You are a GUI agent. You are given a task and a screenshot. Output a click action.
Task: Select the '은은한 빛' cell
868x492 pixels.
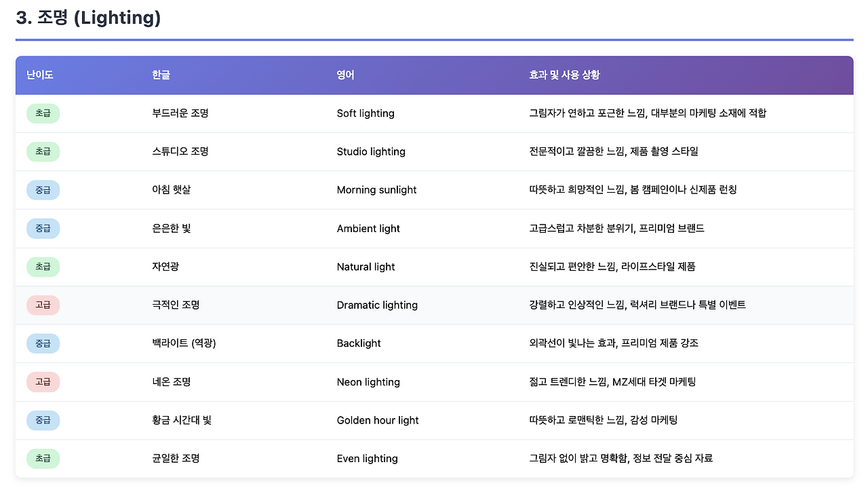(172, 228)
